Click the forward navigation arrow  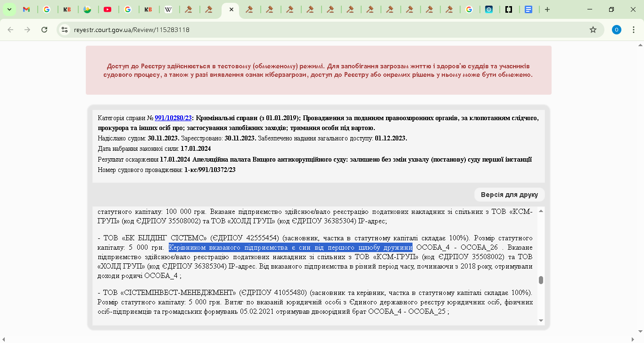pyautogui.click(x=27, y=30)
